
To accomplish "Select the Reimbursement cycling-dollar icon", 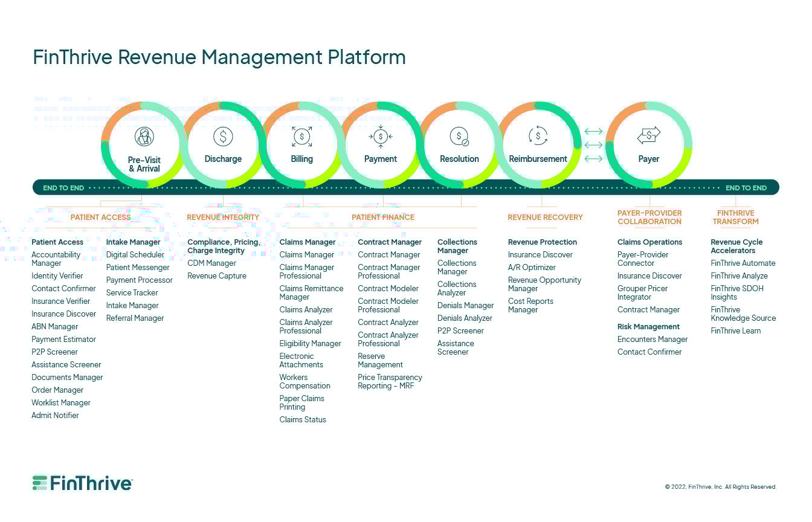I will pyautogui.click(x=538, y=137).
